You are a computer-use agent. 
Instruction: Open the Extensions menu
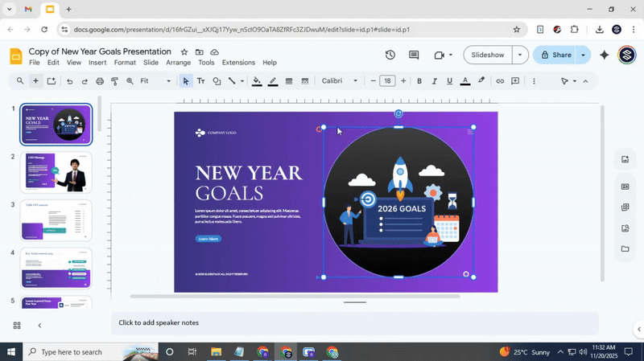click(x=237, y=63)
